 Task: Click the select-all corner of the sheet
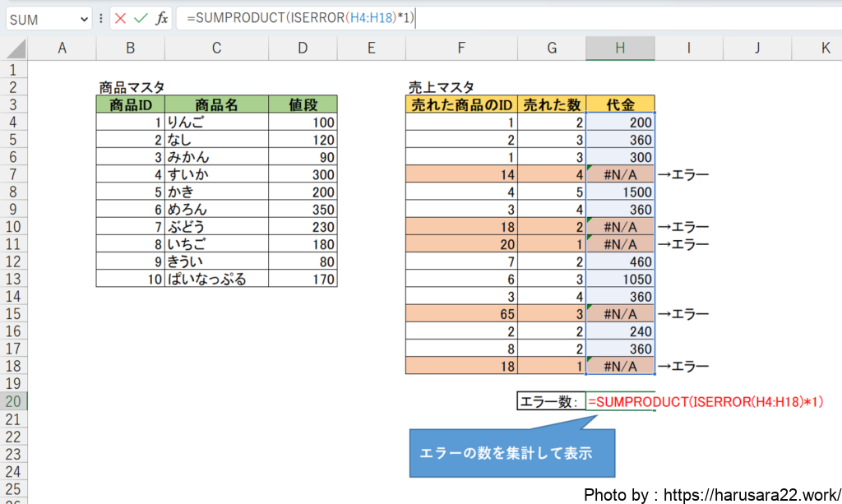click(x=12, y=49)
